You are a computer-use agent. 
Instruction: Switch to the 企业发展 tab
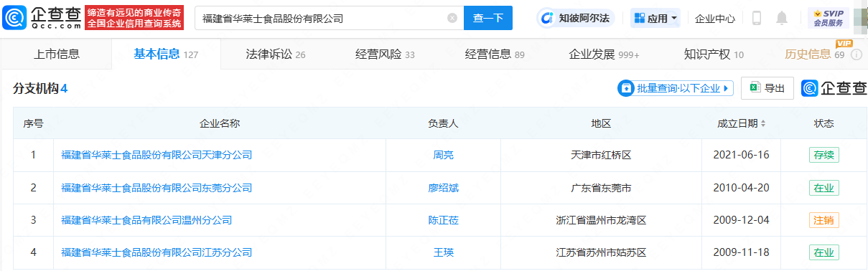604,54
